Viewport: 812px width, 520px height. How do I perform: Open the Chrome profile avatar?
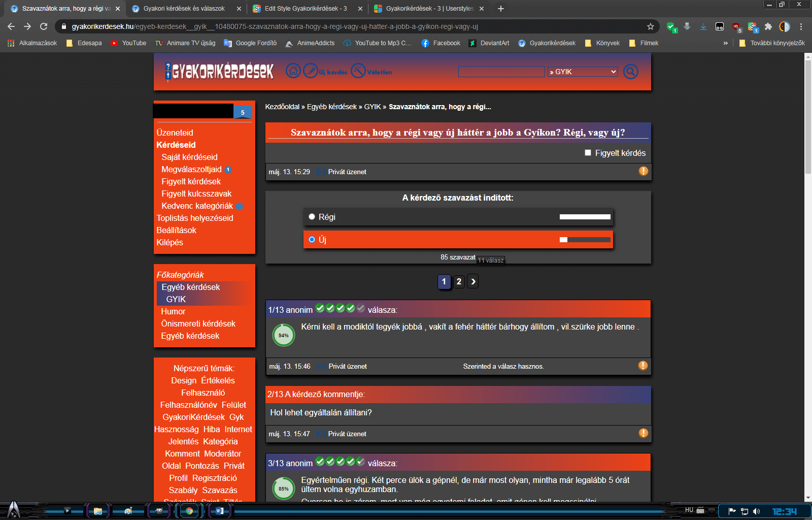pyautogui.click(x=785, y=26)
